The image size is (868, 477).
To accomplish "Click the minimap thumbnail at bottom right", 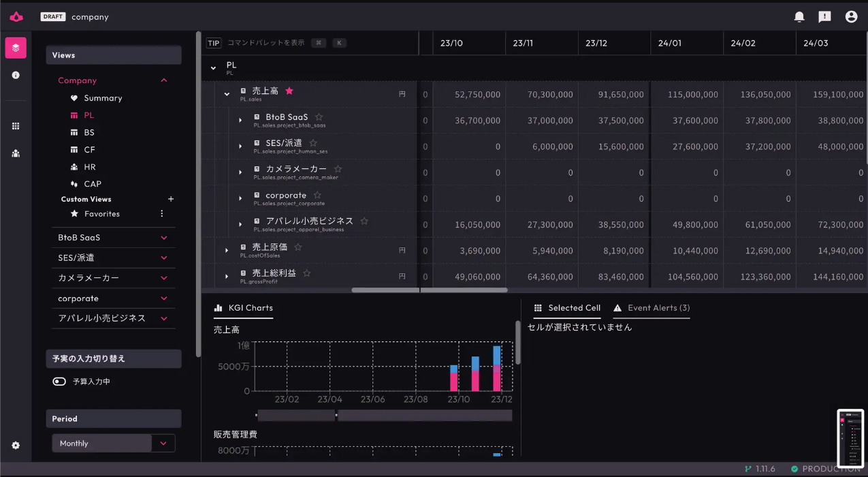I will click(850, 438).
